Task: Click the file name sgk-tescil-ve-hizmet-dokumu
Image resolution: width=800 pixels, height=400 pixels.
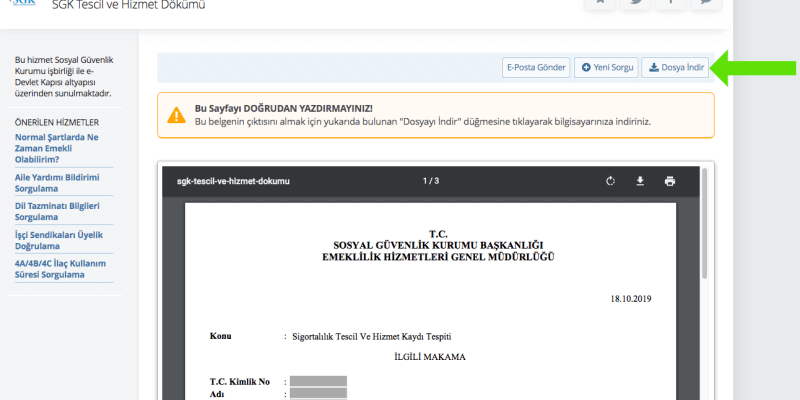Action: (x=233, y=181)
